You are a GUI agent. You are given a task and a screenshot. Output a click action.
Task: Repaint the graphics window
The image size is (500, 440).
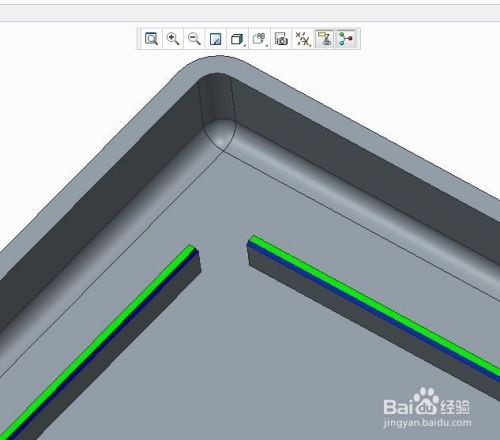216,39
